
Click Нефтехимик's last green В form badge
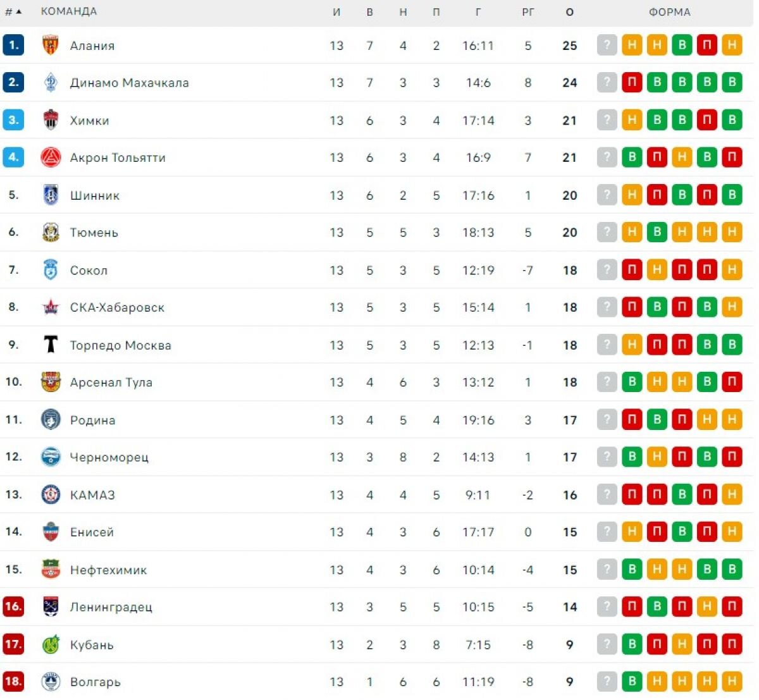point(732,569)
